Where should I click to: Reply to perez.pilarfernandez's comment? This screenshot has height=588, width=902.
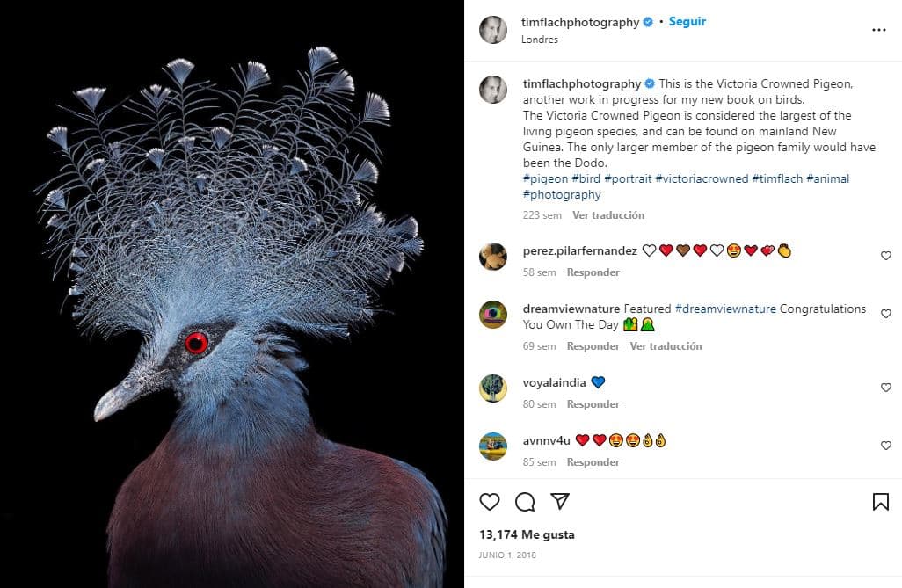[x=593, y=272]
